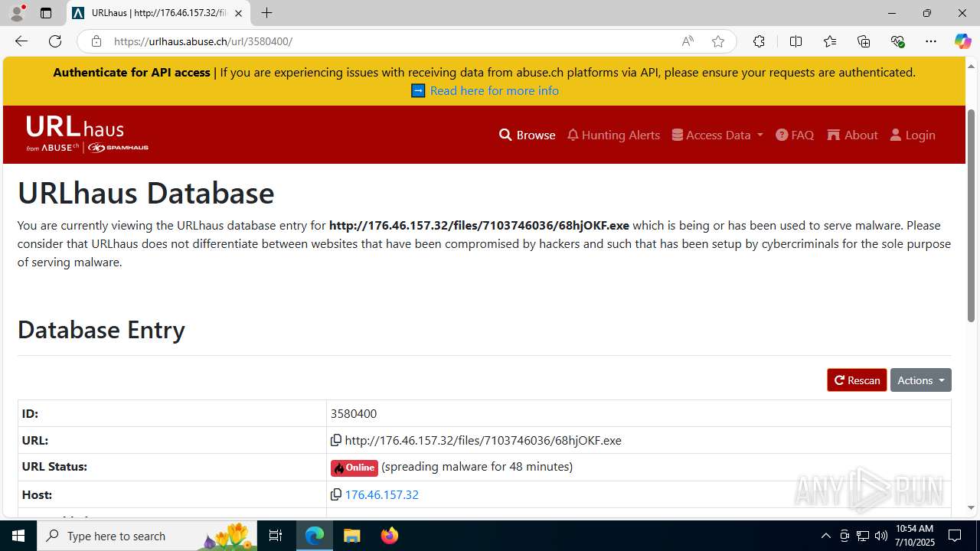
Task: Open Settings and more ellipsis menu
Action: (x=931, y=41)
